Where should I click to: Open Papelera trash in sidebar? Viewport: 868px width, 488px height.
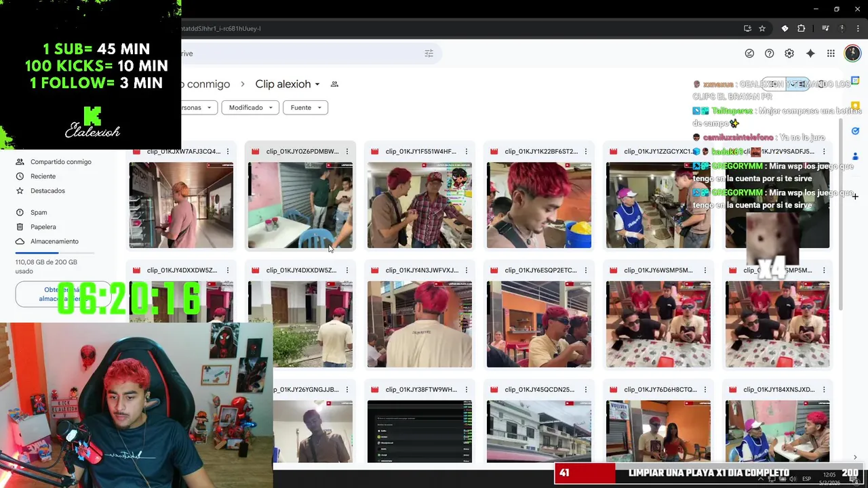click(x=43, y=227)
